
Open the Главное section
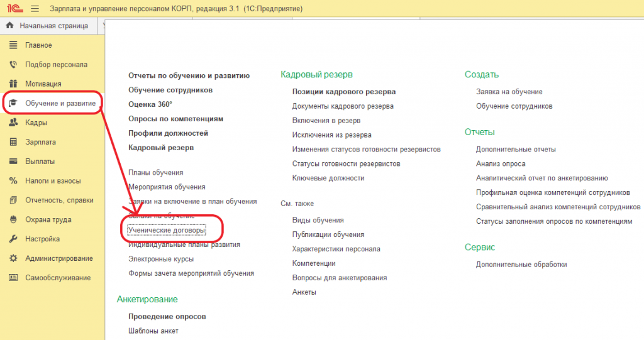[x=38, y=45]
